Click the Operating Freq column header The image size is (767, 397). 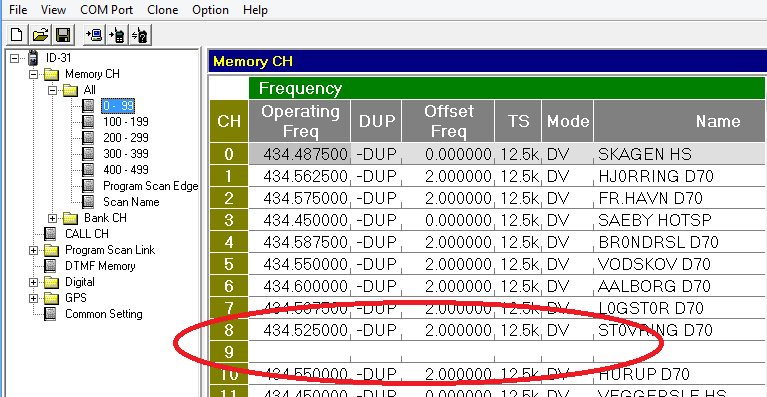pos(299,121)
